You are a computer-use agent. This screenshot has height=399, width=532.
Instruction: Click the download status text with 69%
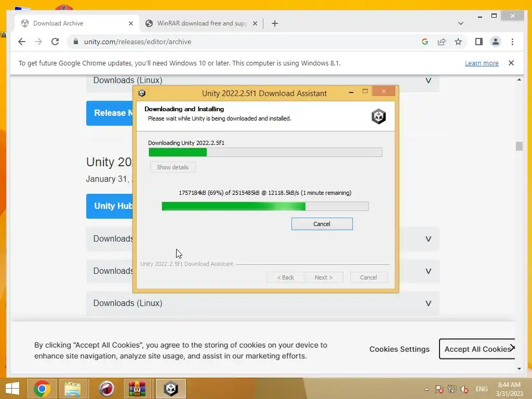point(265,193)
